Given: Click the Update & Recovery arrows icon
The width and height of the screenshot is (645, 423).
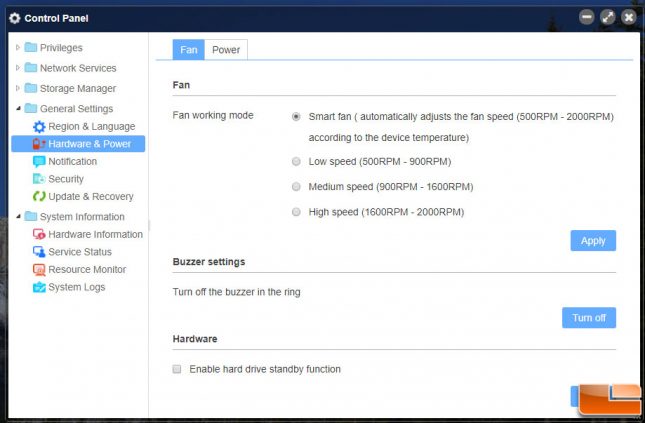Looking at the screenshot, I should tap(39, 196).
